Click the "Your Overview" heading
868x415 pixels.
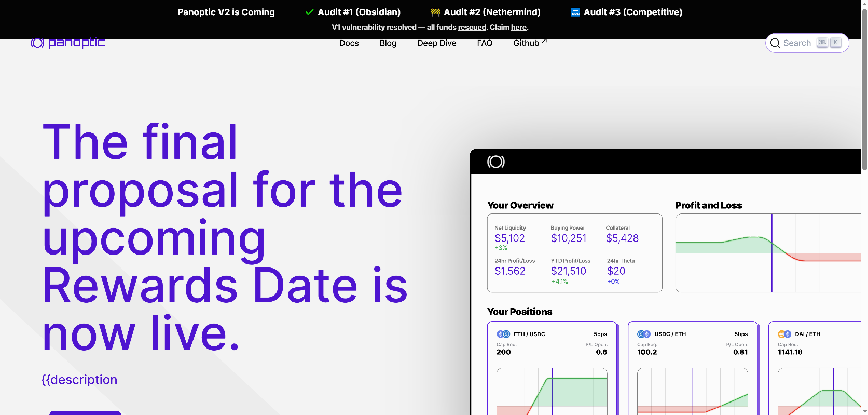point(520,205)
